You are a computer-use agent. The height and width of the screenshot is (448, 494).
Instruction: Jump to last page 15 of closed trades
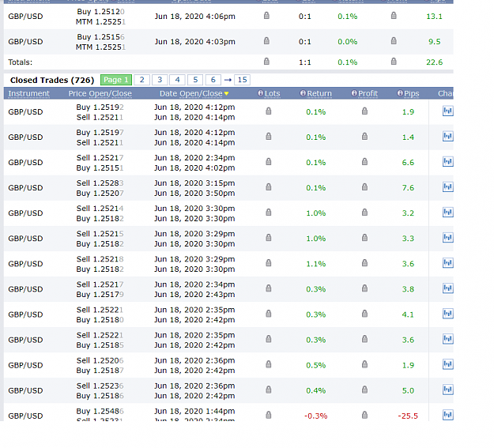pos(243,80)
